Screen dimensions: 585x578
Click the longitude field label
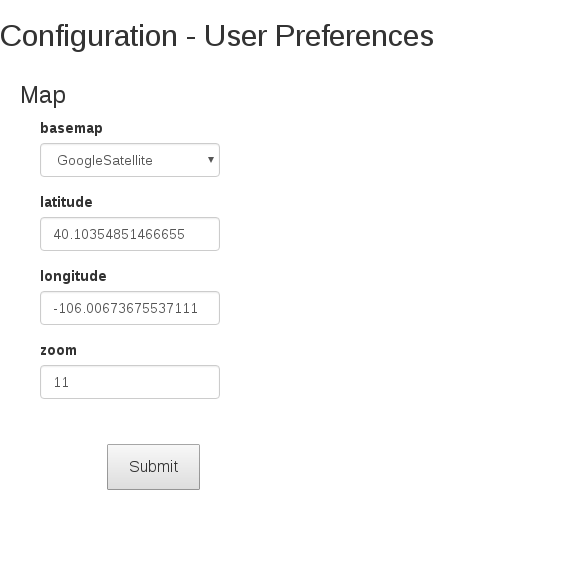[x=73, y=276]
